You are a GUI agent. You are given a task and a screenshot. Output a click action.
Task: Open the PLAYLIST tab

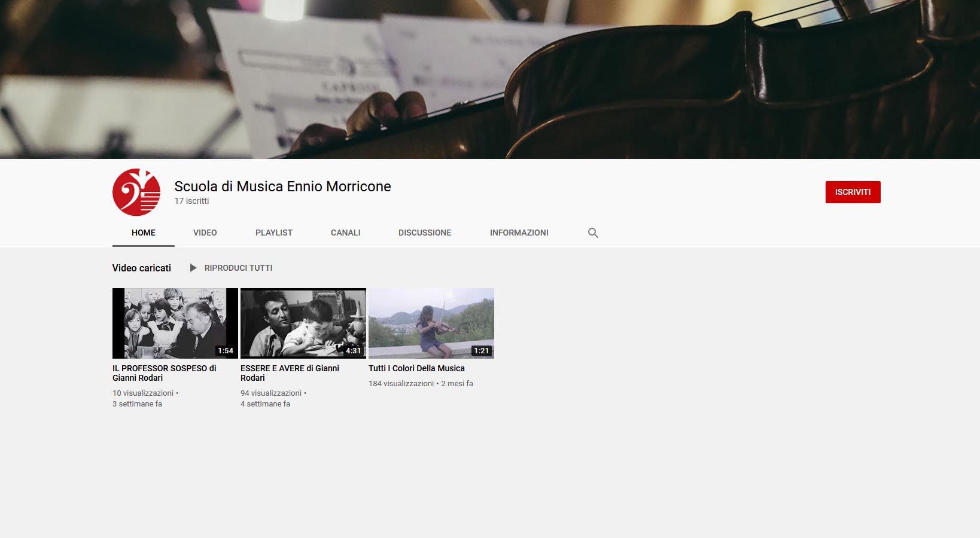[x=274, y=233]
